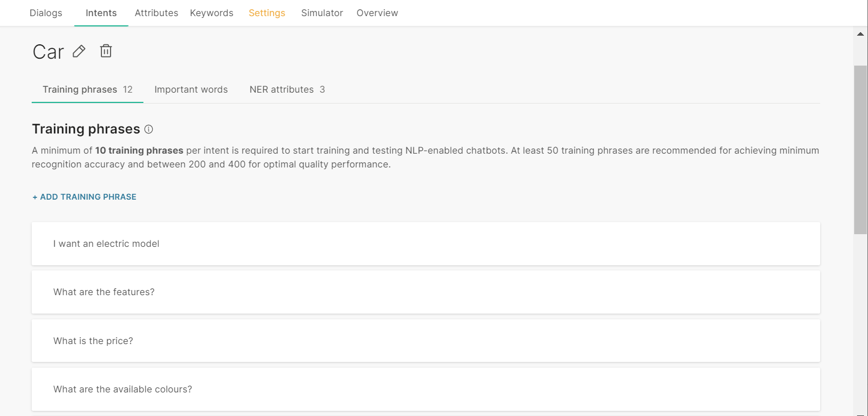The image size is (868, 416).
Task: Click the vertical scrollbar thumb
Action: click(860, 150)
